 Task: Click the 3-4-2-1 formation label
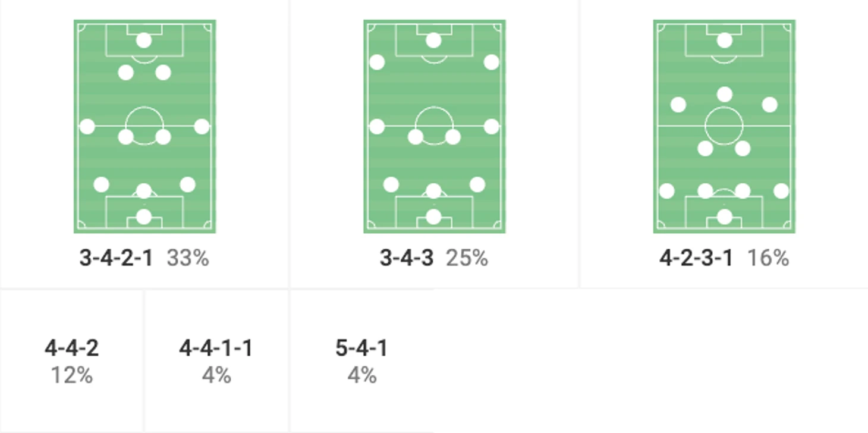click(116, 258)
